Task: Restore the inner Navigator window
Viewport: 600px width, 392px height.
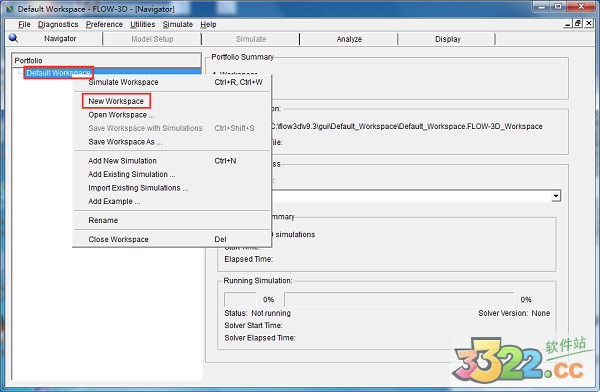Action: [x=578, y=23]
